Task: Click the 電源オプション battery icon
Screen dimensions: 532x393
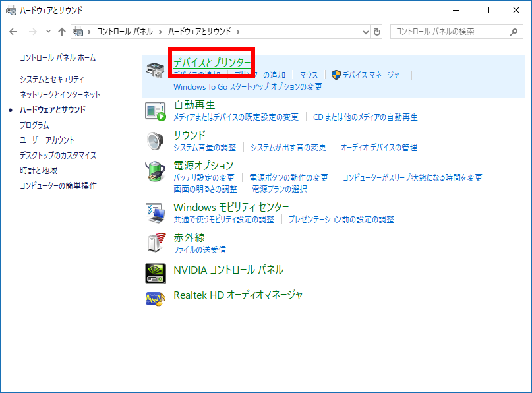Action: click(156, 171)
